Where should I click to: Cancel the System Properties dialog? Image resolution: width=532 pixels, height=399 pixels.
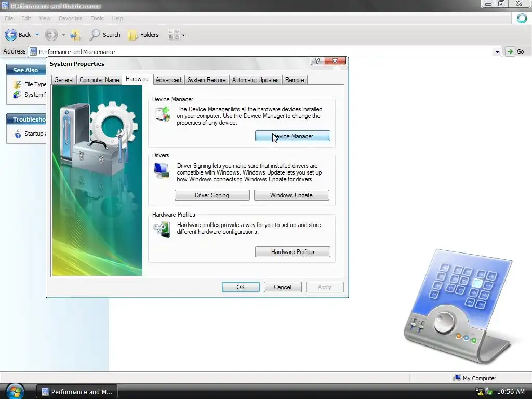coord(283,287)
